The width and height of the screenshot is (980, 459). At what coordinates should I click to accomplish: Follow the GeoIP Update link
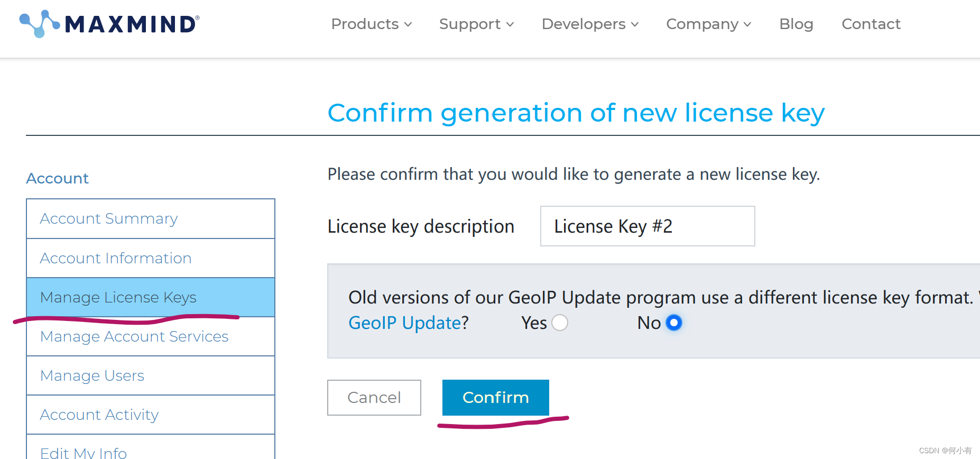405,323
